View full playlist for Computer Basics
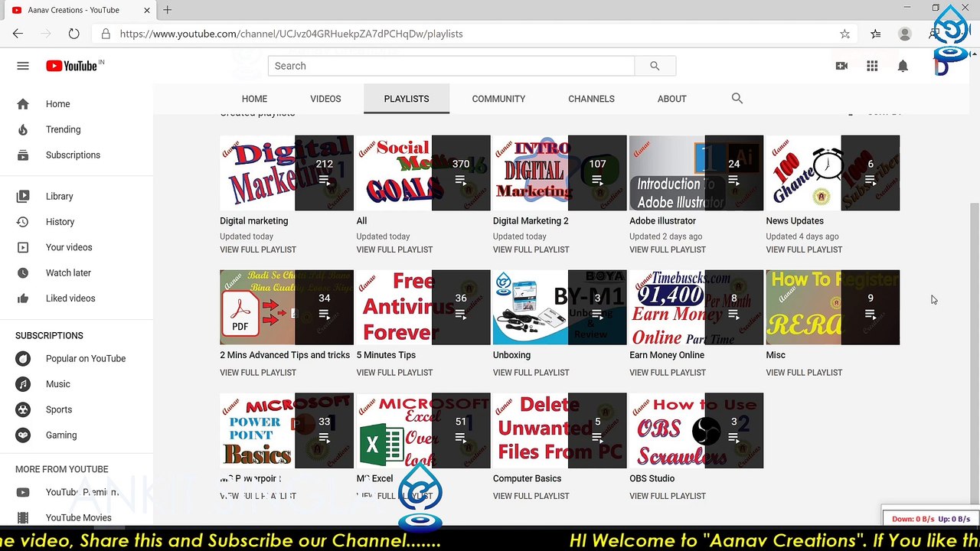This screenshot has height=551, width=980. 531,496
